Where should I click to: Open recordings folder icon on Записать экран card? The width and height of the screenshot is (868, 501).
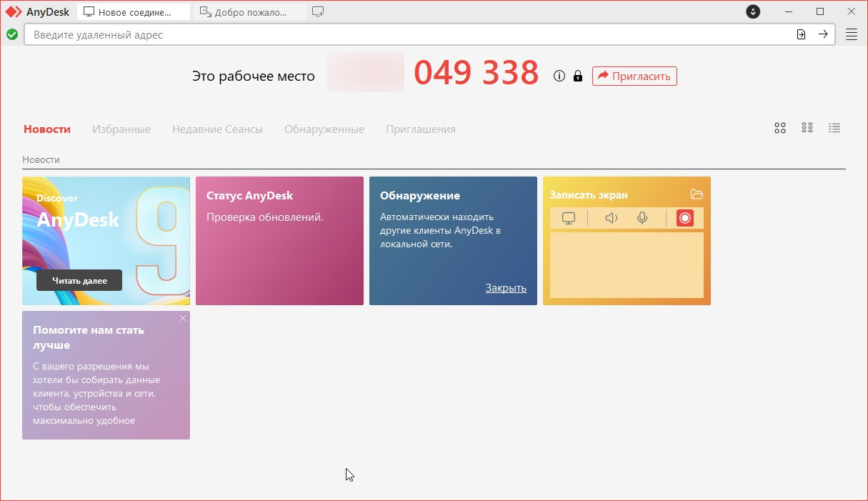click(697, 194)
